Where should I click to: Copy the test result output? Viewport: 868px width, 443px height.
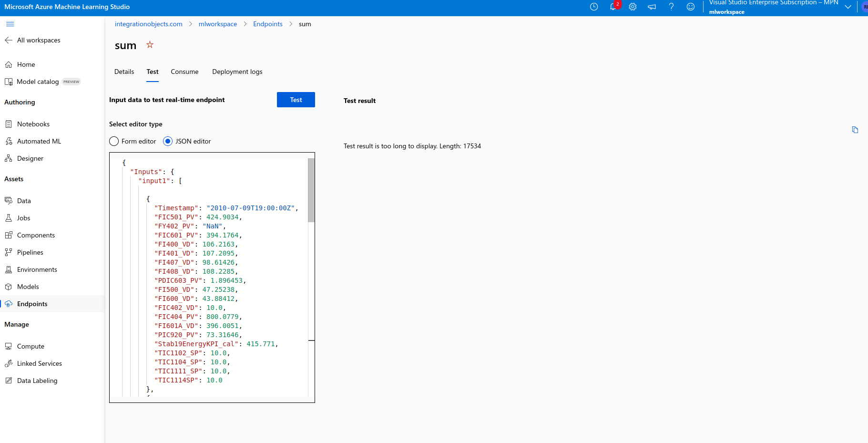pyautogui.click(x=855, y=129)
